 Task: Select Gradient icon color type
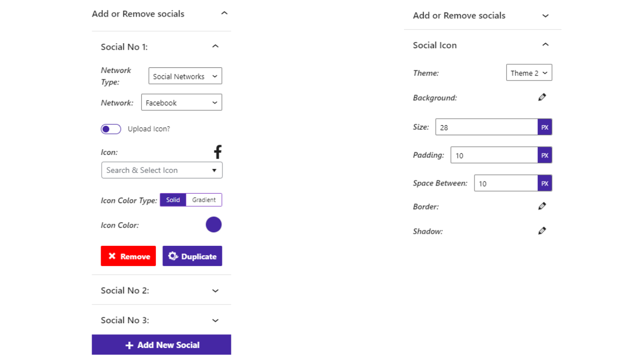[204, 200]
